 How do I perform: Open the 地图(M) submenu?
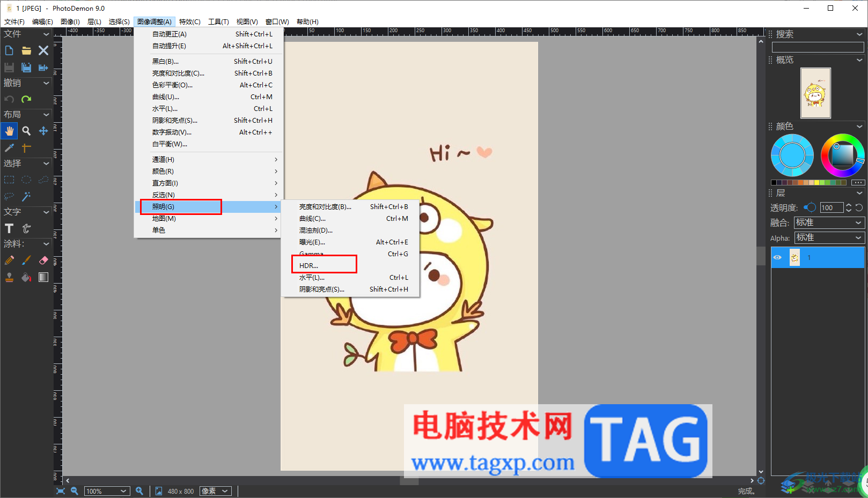click(208, 219)
